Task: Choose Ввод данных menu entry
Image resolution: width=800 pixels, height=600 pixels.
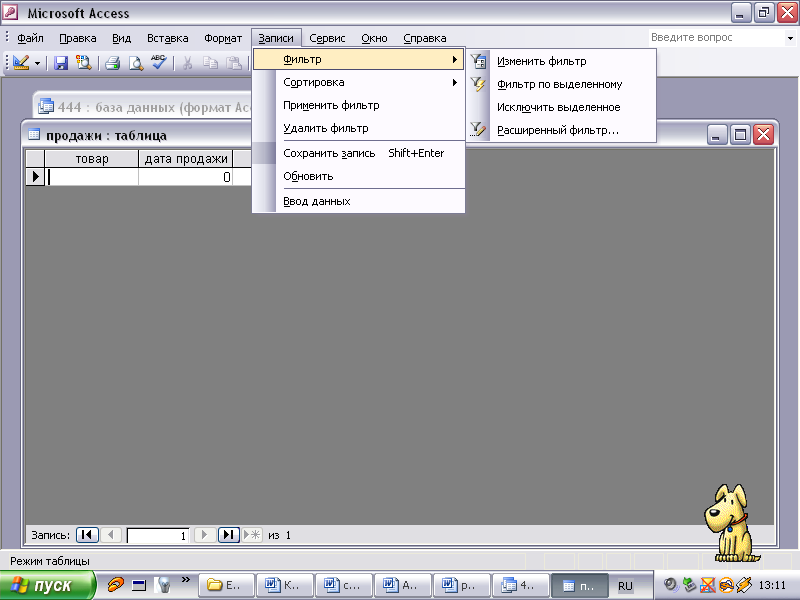Action: [358, 201]
